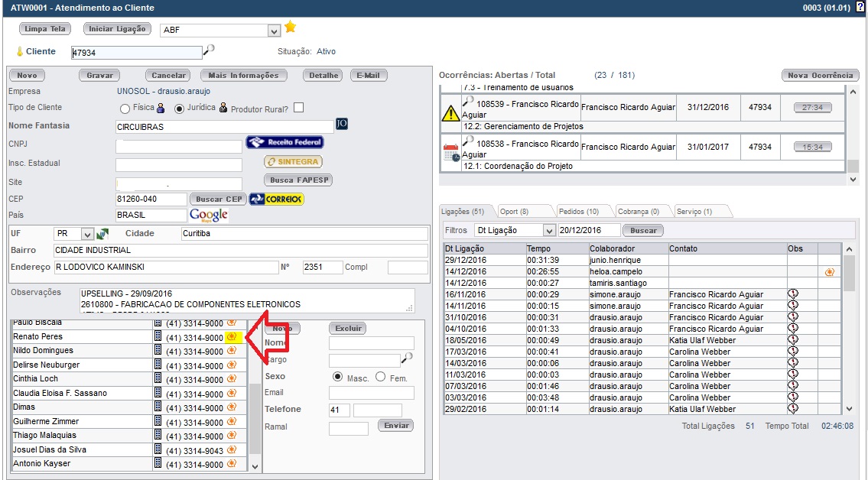Dial Renato Peres with the phone icon

pyautogui.click(x=232, y=336)
